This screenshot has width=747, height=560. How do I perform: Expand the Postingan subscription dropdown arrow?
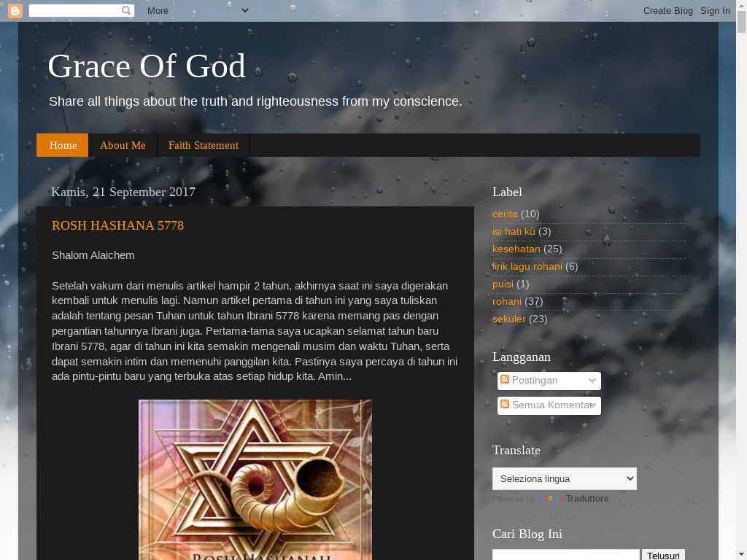tap(592, 381)
